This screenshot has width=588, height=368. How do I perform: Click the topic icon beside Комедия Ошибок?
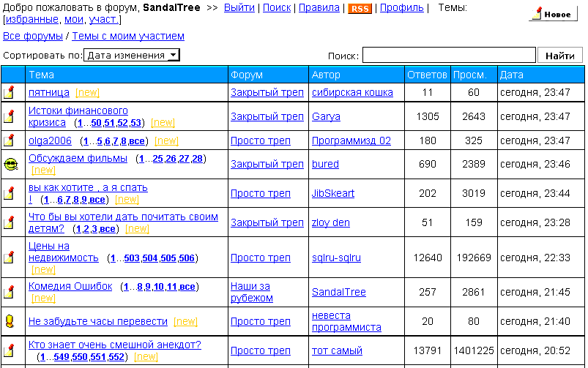click(x=10, y=292)
